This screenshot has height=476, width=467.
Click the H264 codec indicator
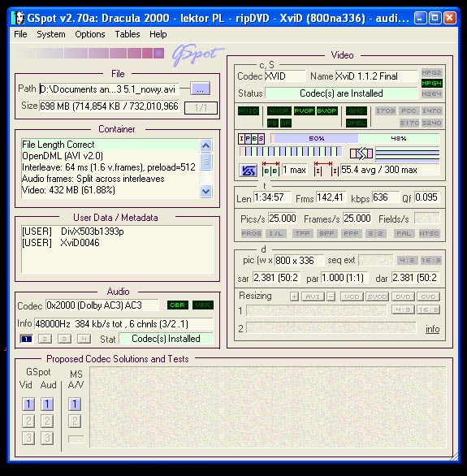click(x=431, y=93)
